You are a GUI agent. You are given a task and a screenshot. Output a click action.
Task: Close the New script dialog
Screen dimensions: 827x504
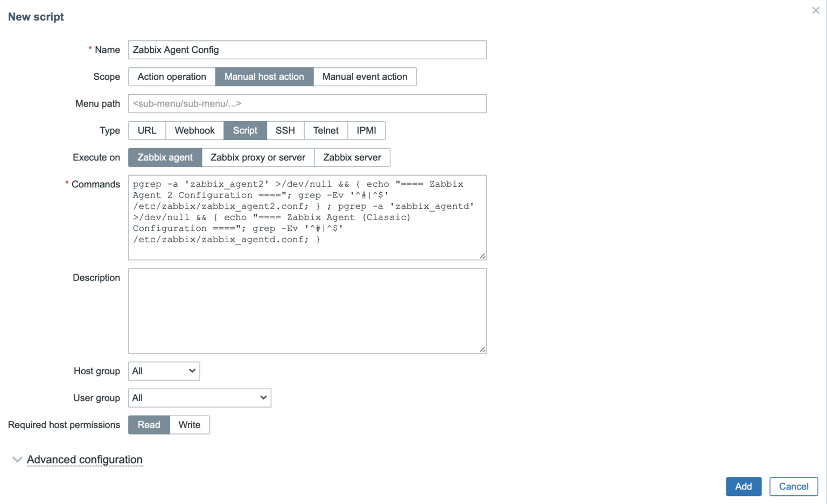click(x=816, y=10)
